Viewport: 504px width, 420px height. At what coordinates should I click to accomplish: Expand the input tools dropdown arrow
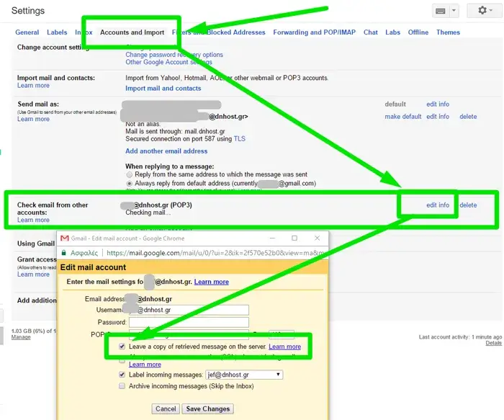click(x=454, y=11)
